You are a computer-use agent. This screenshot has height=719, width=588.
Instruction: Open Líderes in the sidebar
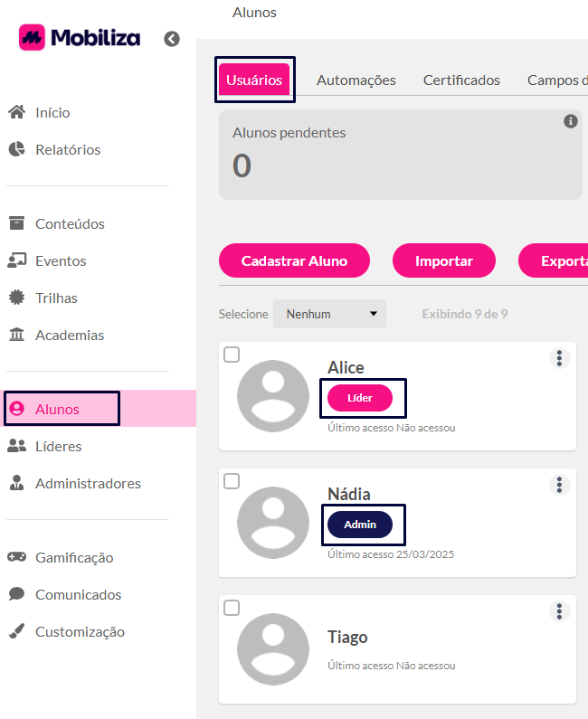tap(59, 446)
